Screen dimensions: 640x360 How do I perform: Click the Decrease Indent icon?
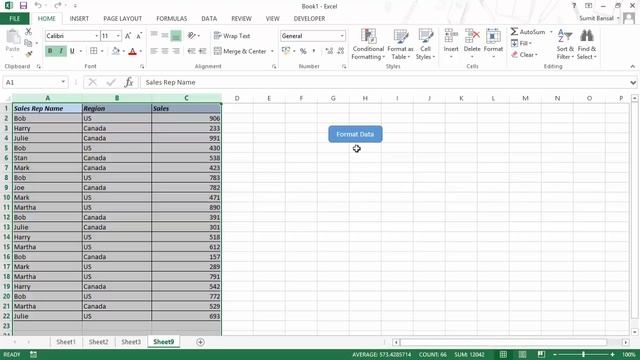191,51
